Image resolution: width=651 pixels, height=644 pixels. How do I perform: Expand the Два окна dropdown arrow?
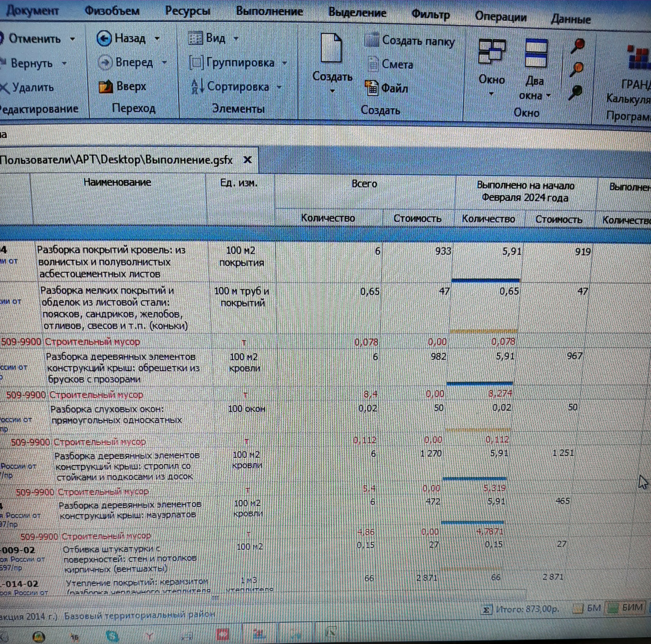[x=548, y=96]
